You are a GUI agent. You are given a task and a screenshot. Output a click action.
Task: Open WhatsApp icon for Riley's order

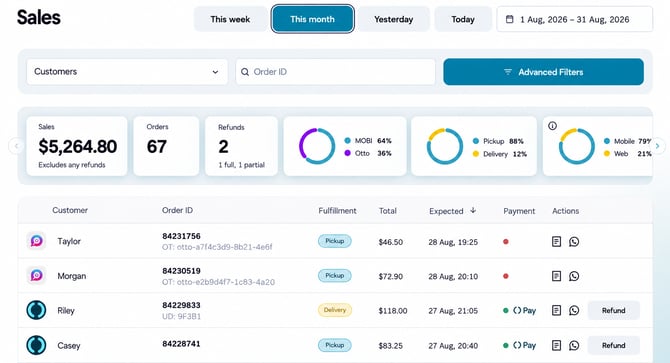click(x=574, y=310)
